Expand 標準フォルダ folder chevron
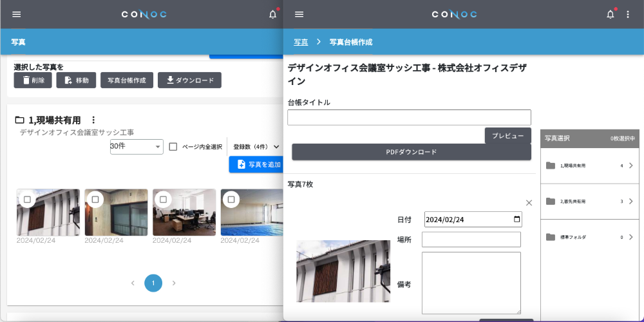The width and height of the screenshot is (644, 322). [631, 237]
